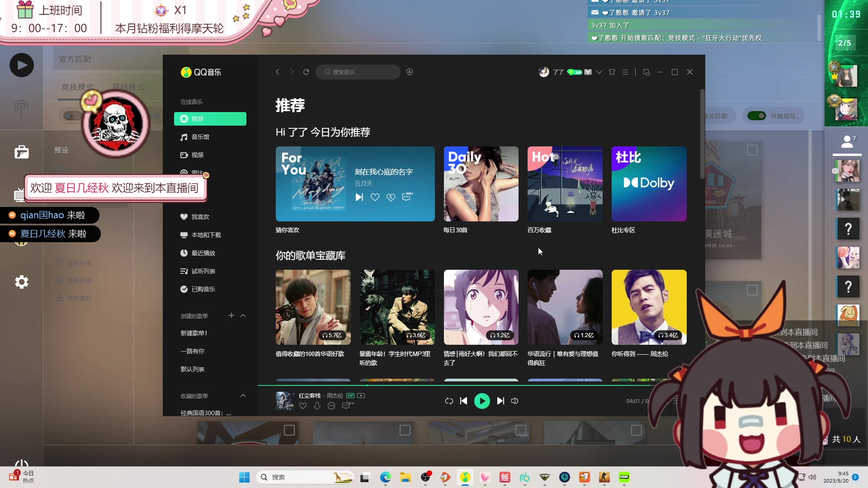Screen dimensions: 868x488
Task: Open more options icon for playing song
Action: click(331, 406)
